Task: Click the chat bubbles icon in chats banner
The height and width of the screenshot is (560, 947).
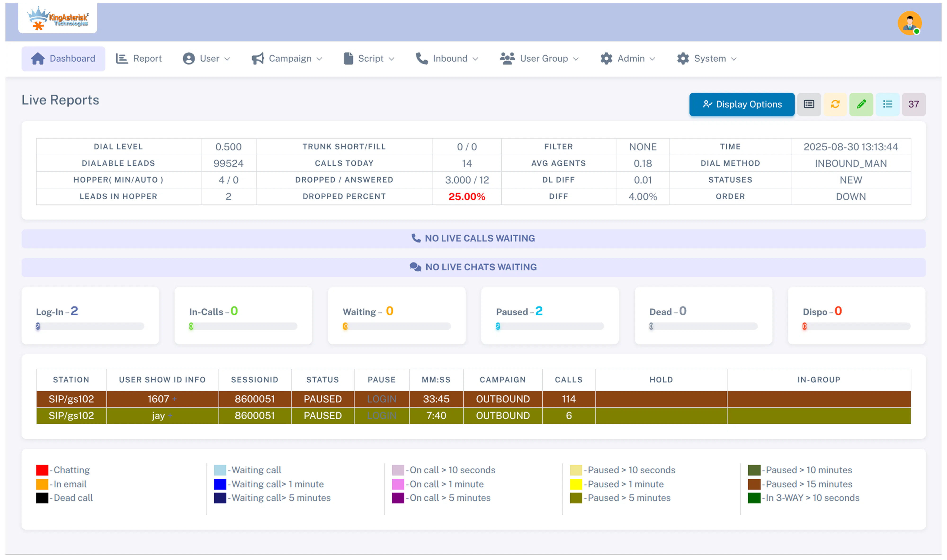Action: [x=415, y=267]
